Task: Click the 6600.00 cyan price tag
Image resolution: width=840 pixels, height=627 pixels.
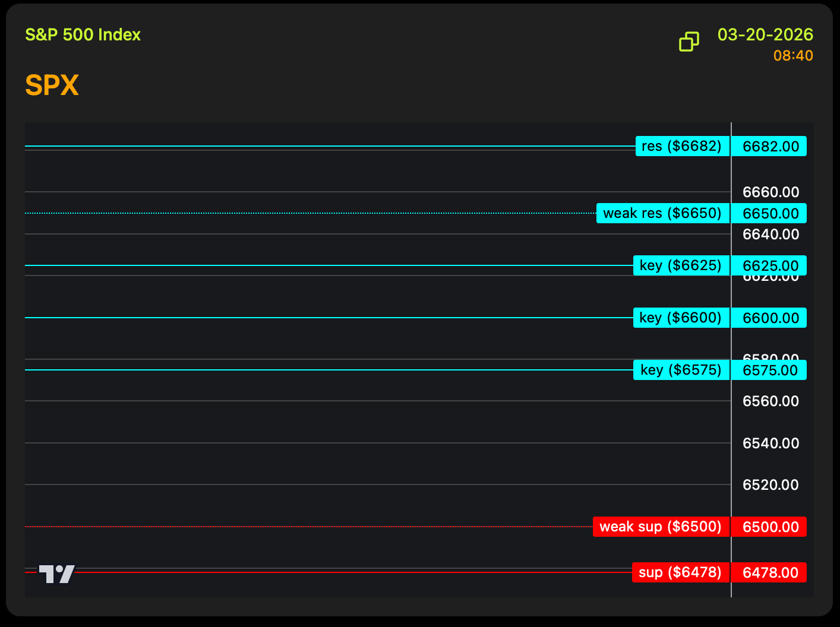Action: coord(770,318)
